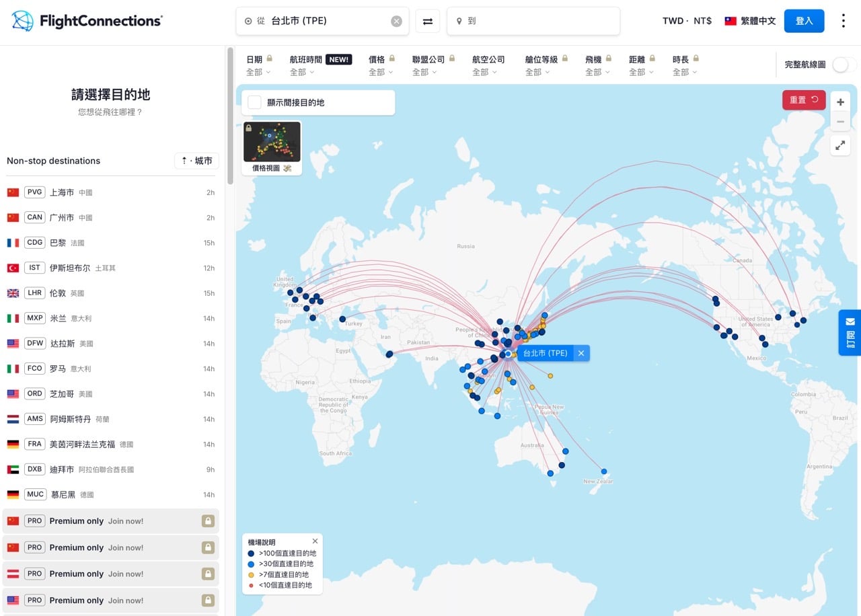The width and height of the screenshot is (861, 616).
Task: Click the left panel vertical scrollbar
Action: (230, 114)
